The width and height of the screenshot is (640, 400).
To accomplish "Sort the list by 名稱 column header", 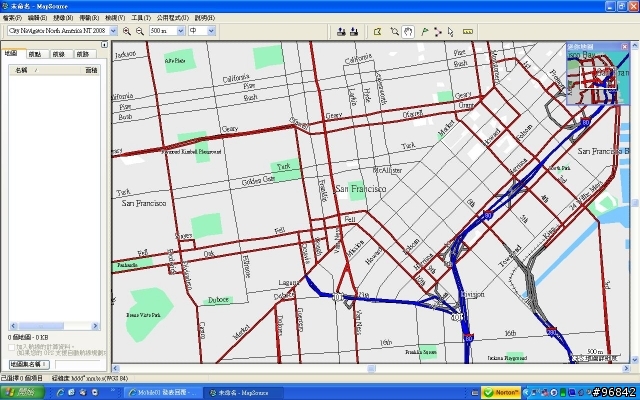I will pos(45,70).
